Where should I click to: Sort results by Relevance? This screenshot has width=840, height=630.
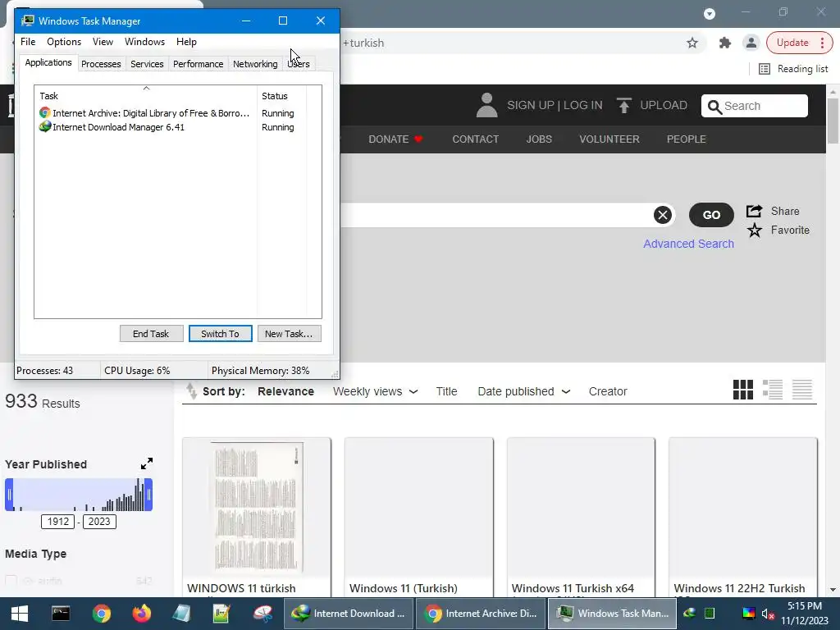point(285,391)
